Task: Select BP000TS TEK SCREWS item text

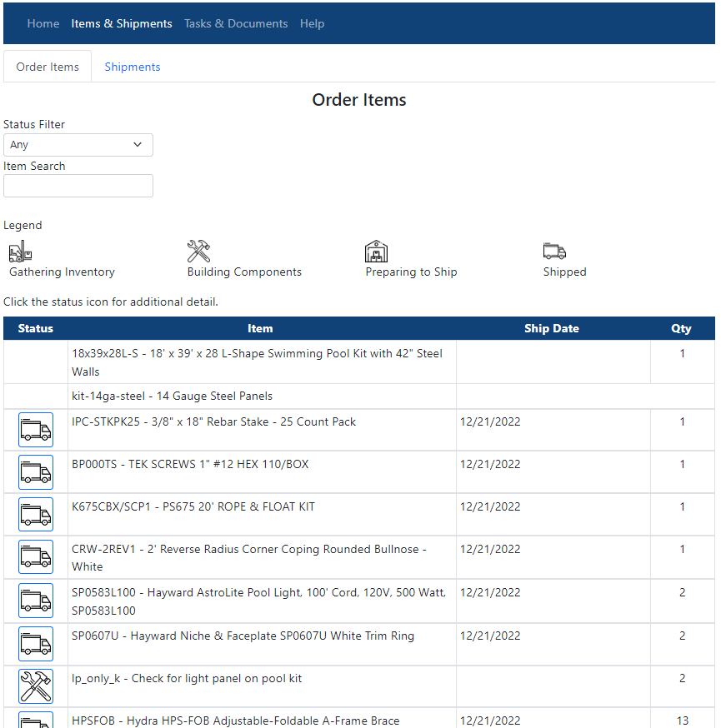Action: (190, 464)
